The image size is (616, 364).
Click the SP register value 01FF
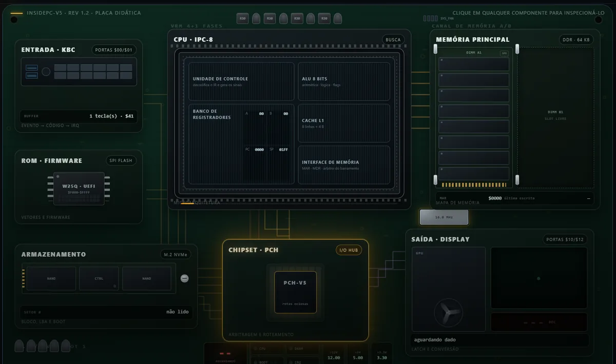(x=283, y=150)
